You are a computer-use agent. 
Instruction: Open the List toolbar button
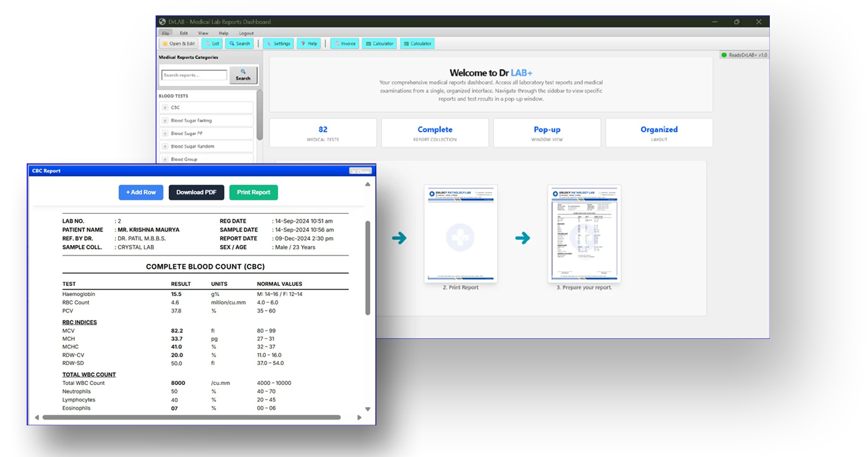point(212,44)
